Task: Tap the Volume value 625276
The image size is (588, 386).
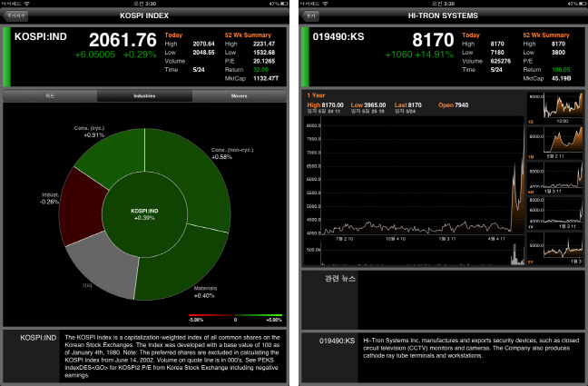Action: click(x=501, y=61)
